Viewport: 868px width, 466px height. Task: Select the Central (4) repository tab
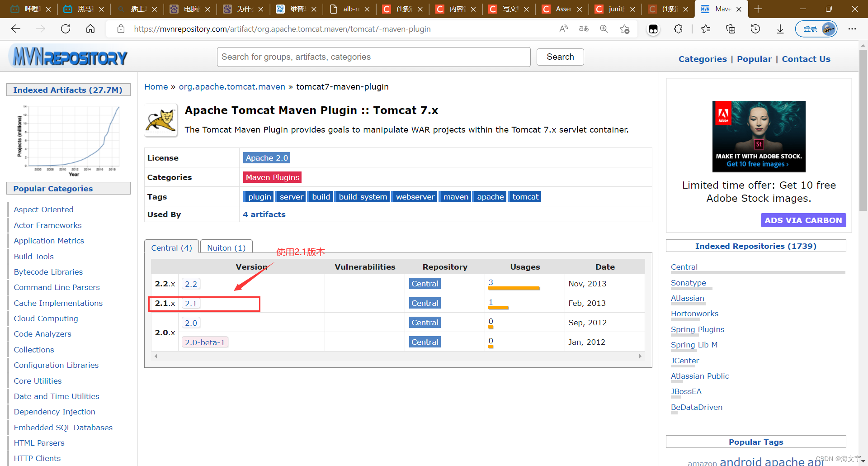pyautogui.click(x=171, y=248)
